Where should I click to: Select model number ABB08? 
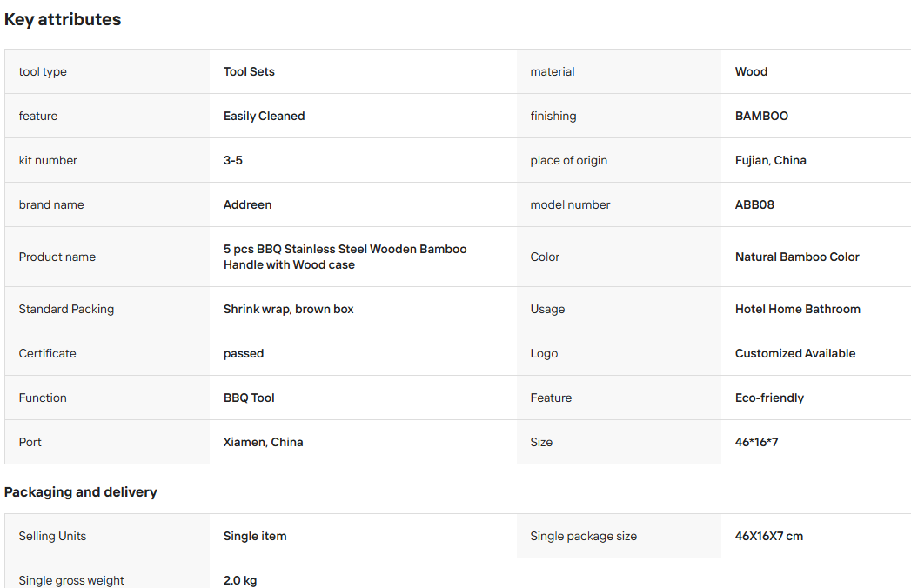(754, 204)
